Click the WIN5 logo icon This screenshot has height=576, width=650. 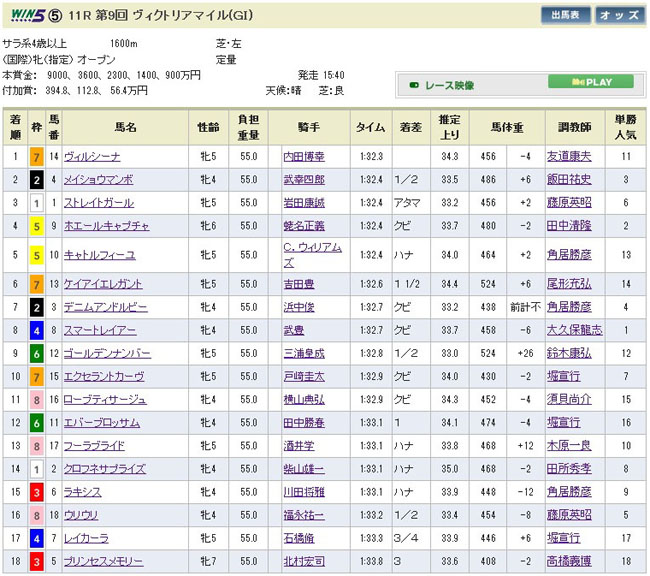coord(27,15)
